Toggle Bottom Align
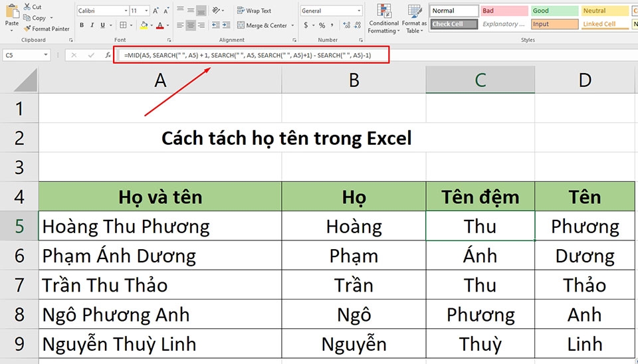Screen dimensions: 638x364 point(201,11)
